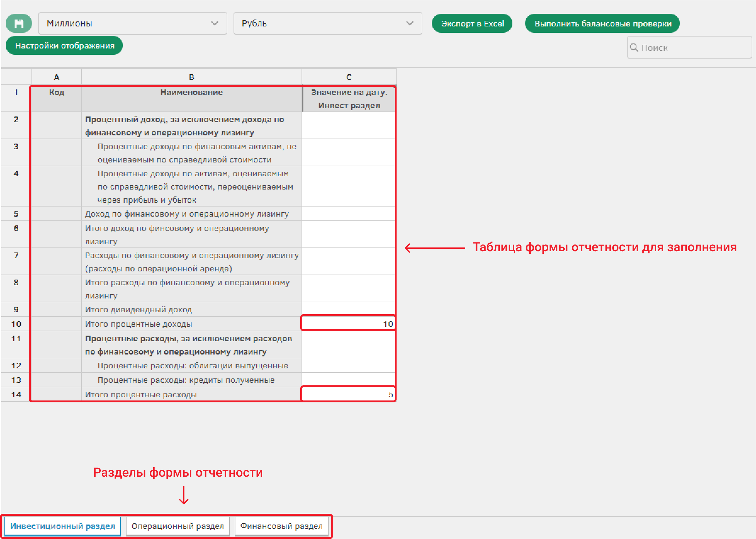Click the Наименование header cell

pos(192,99)
